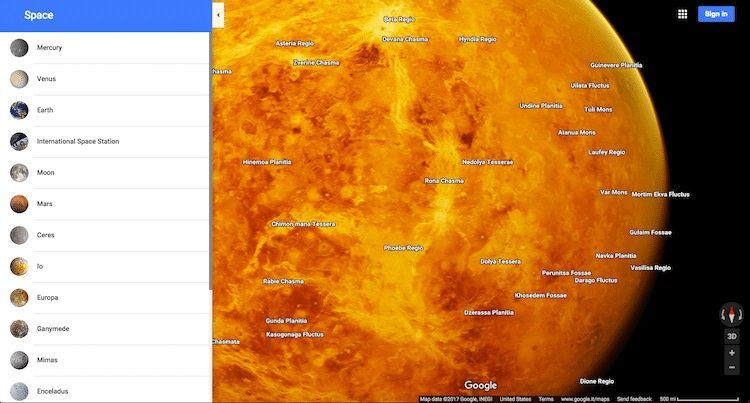
Task: Open the United States region link
Action: click(515, 399)
